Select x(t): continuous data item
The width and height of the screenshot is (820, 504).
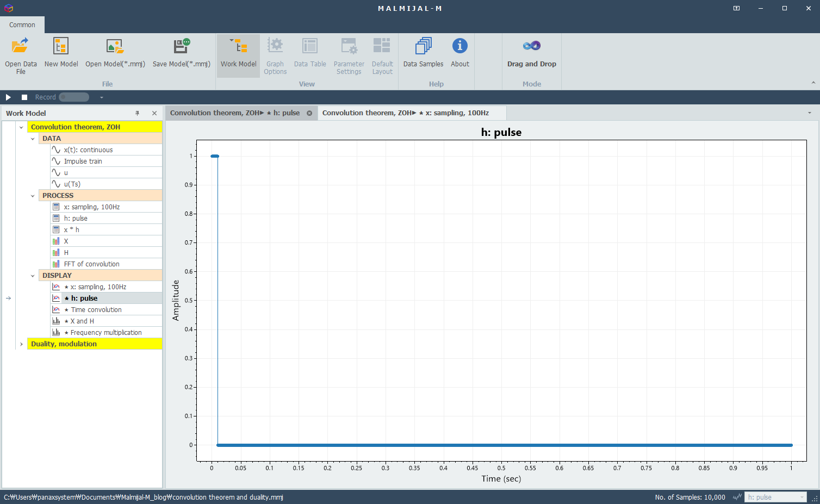coord(106,150)
